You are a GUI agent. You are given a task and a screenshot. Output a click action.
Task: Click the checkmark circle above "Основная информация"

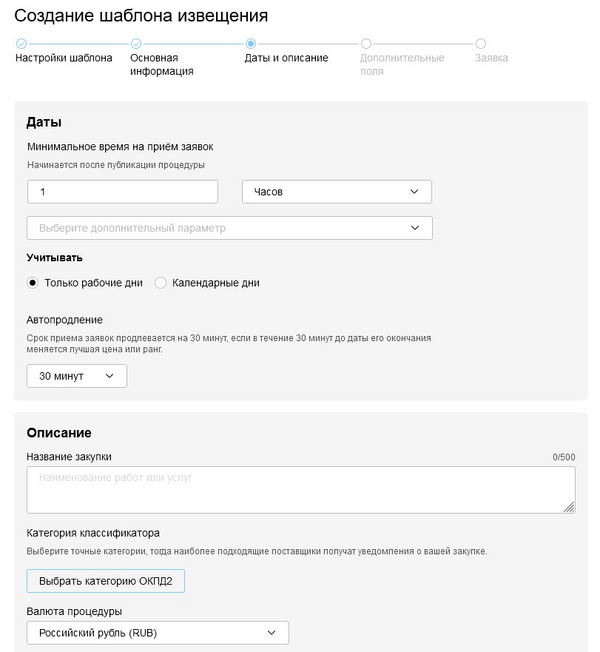136,44
